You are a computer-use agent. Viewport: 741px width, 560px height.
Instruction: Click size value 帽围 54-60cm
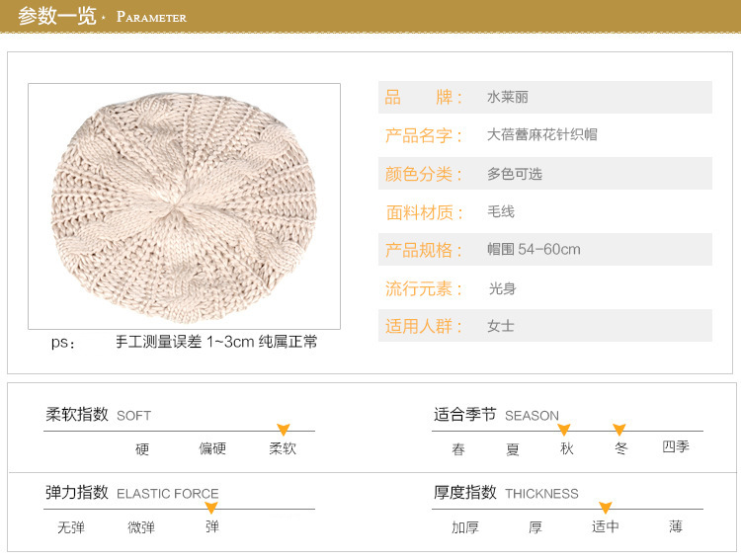534,249
